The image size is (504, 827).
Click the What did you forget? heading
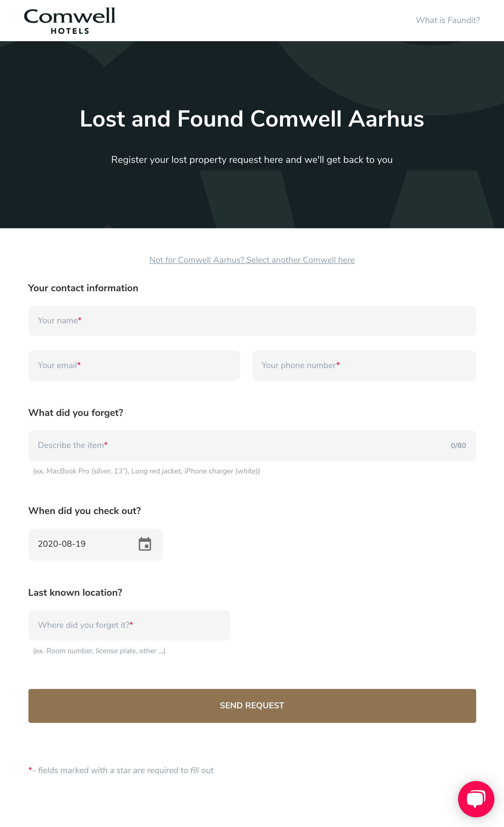76,413
